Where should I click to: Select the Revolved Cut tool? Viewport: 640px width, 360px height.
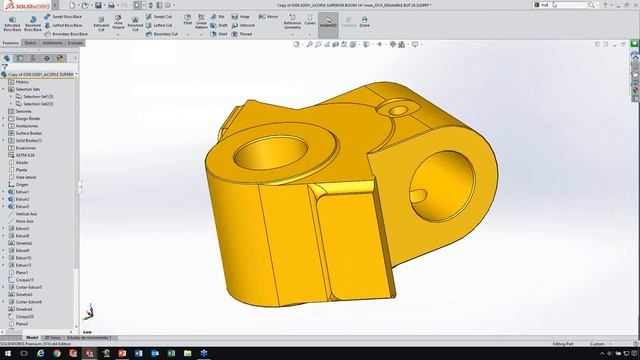pyautogui.click(x=135, y=24)
